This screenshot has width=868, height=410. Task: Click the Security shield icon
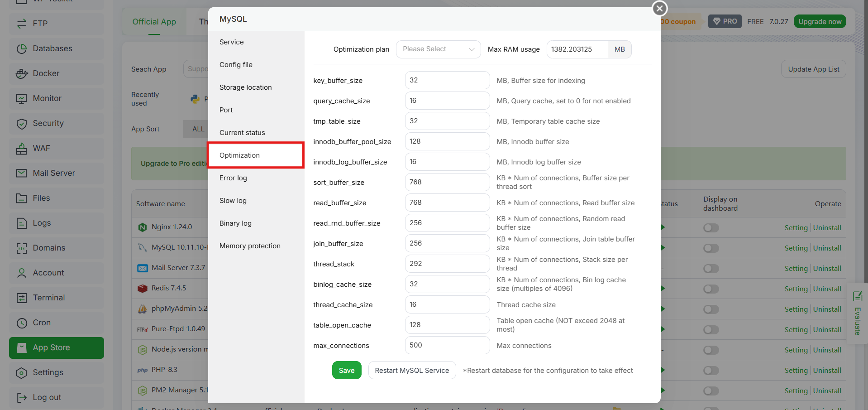[21, 123]
